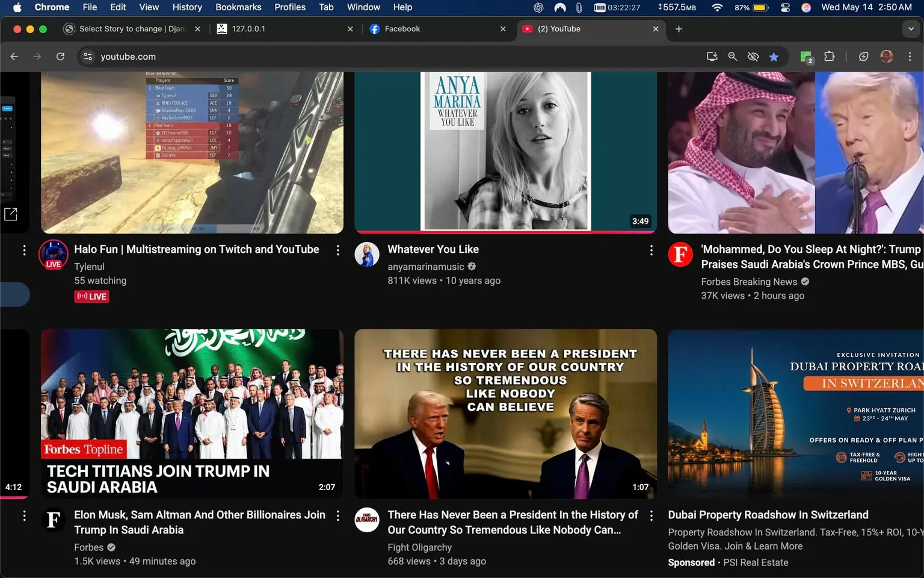Click the red progress bar under Anya Marina video
This screenshot has width=924, height=578.
505,231
